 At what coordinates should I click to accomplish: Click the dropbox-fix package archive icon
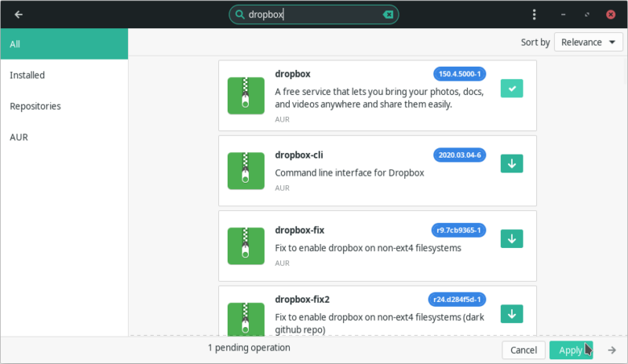[246, 246]
